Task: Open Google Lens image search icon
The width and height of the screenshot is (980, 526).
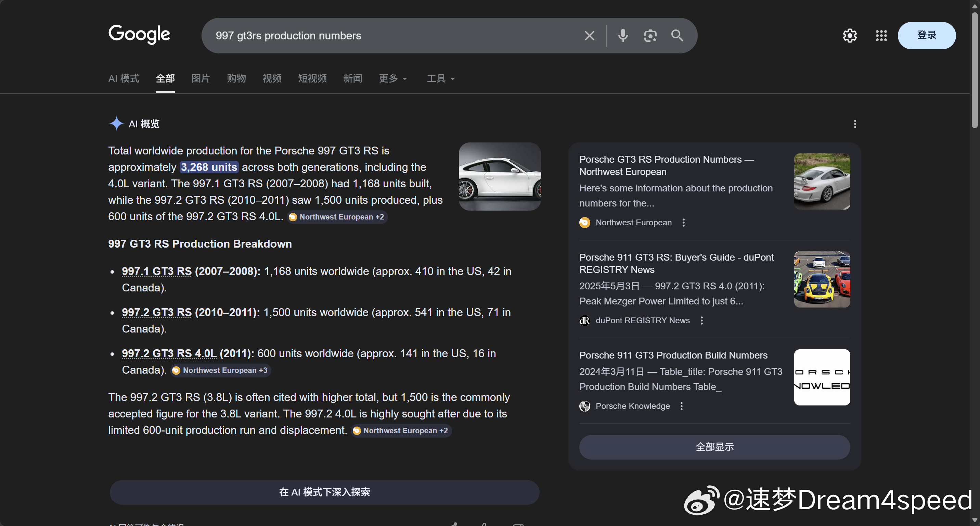Action: tap(650, 36)
